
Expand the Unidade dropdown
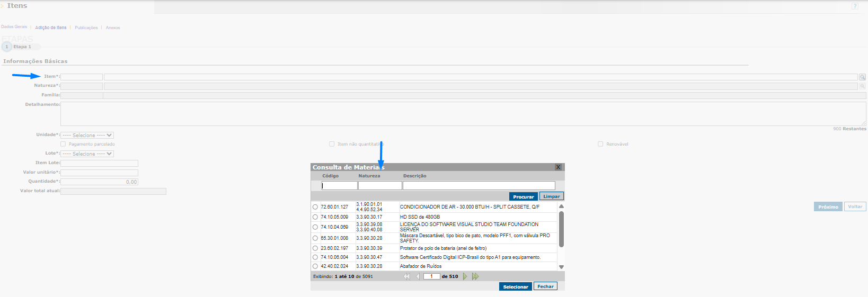(x=87, y=136)
